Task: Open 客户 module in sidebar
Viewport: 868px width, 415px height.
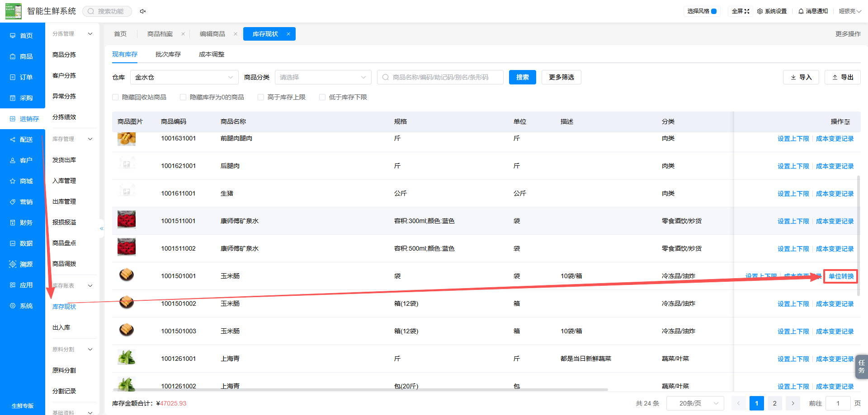Action: coord(22,160)
